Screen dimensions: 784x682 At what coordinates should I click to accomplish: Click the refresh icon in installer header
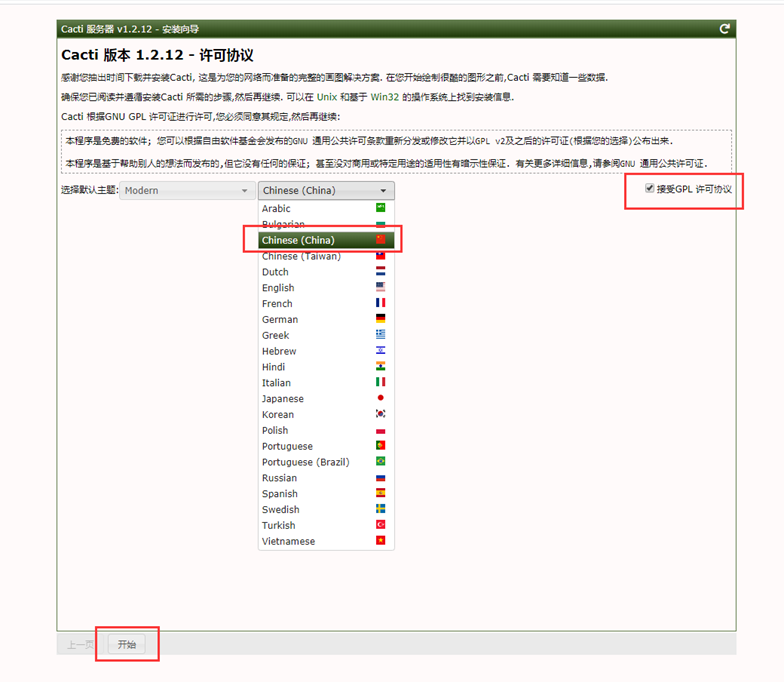point(724,29)
